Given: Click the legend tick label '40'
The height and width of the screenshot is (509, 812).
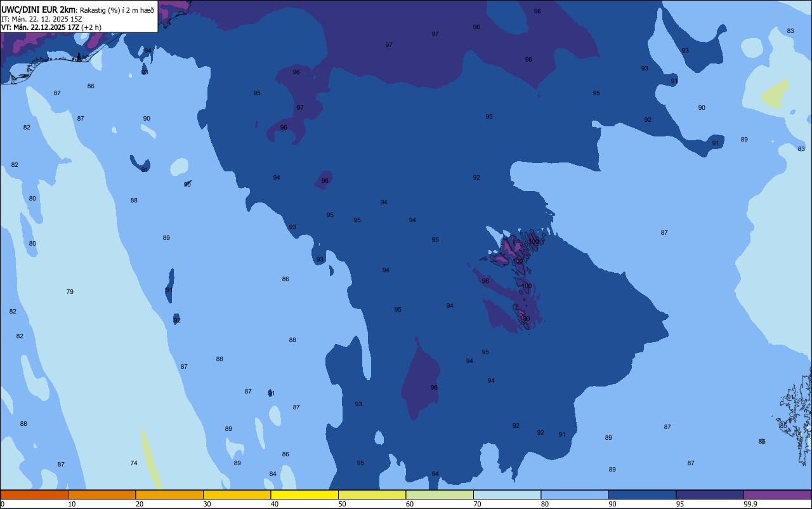Looking at the screenshot, I should 274,504.
